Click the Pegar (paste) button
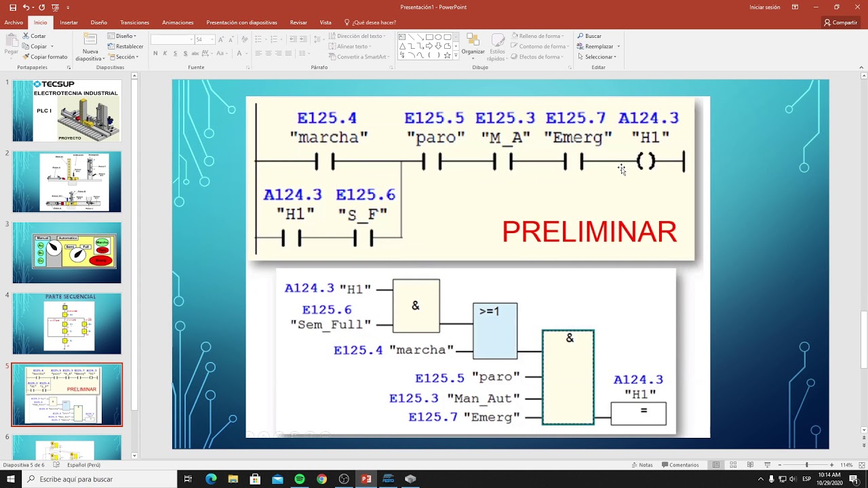This screenshot has height=488, width=868. [x=11, y=45]
